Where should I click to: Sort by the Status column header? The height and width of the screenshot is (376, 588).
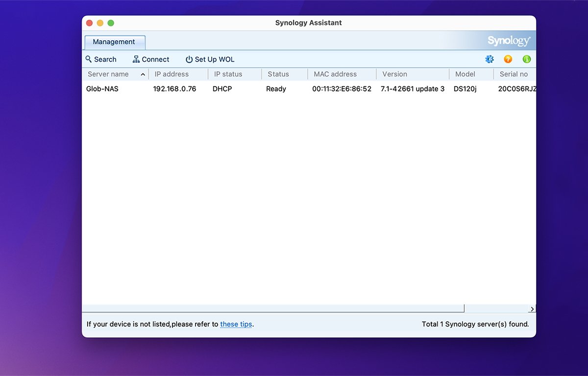coord(278,74)
